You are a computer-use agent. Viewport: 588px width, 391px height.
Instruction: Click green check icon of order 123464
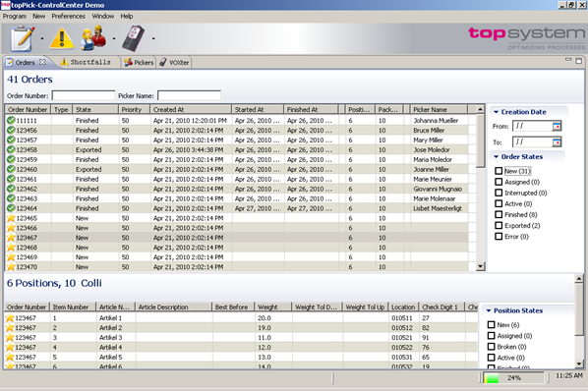point(11,208)
